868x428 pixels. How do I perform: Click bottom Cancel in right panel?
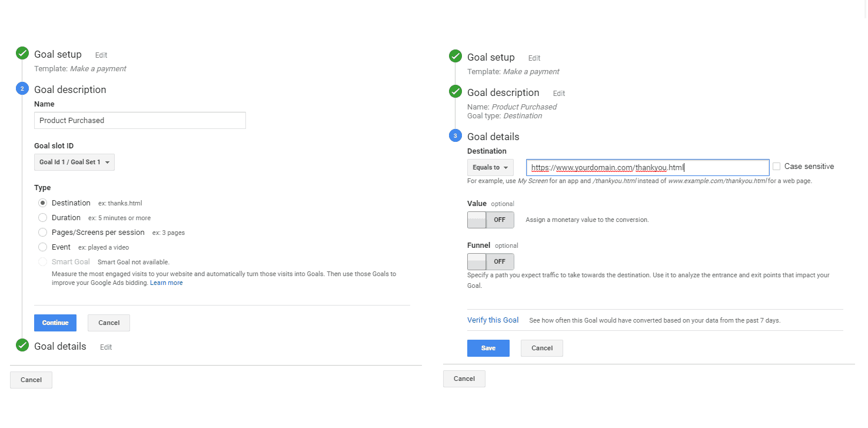[464, 379]
